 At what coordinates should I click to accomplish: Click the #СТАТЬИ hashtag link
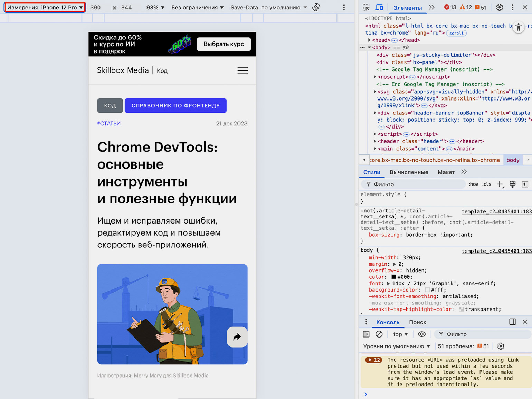[109, 123]
